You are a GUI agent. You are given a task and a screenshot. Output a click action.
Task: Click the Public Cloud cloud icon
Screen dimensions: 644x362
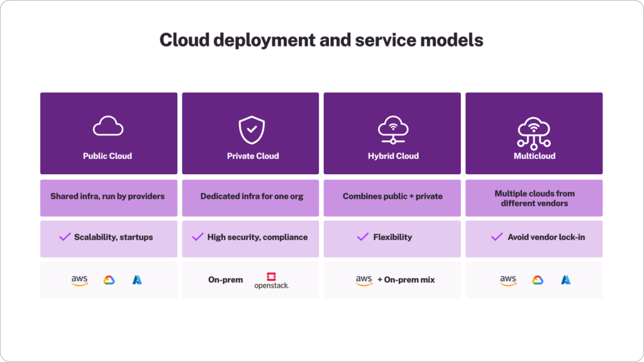[108, 124]
